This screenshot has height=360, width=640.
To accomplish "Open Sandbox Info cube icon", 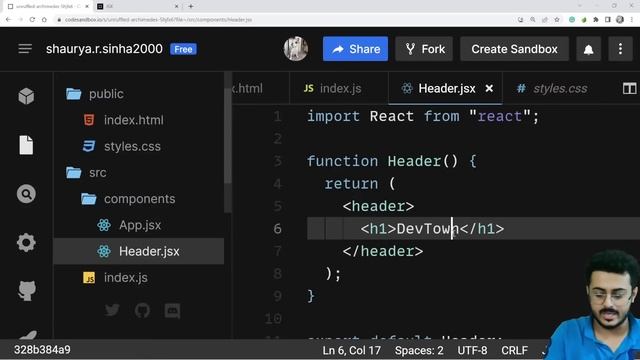I will tap(26, 96).
